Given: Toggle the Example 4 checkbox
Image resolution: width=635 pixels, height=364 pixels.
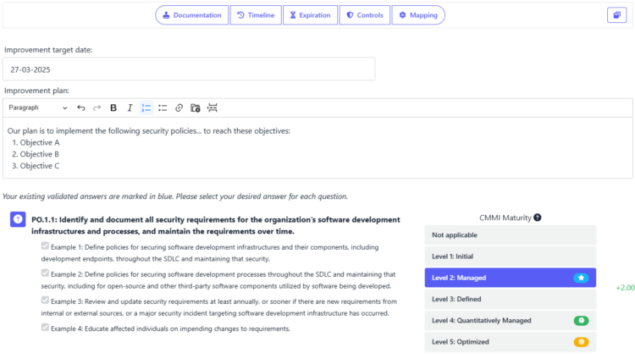Looking at the screenshot, I should pyautogui.click(x=45, y=327).
